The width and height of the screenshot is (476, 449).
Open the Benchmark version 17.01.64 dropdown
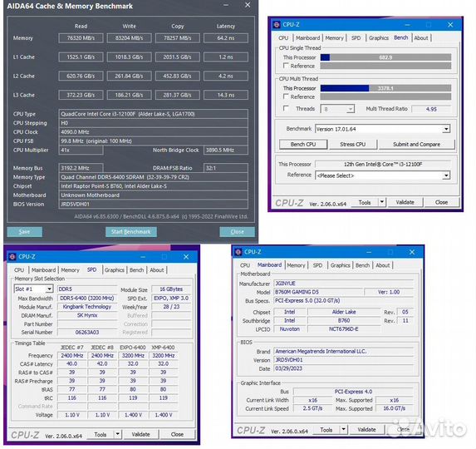tap(382, 129)
